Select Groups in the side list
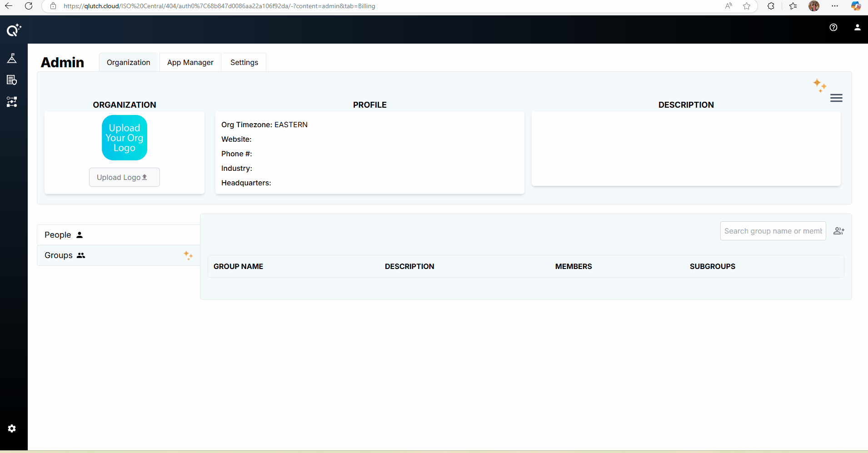868x453 pixels. [59, 255]
